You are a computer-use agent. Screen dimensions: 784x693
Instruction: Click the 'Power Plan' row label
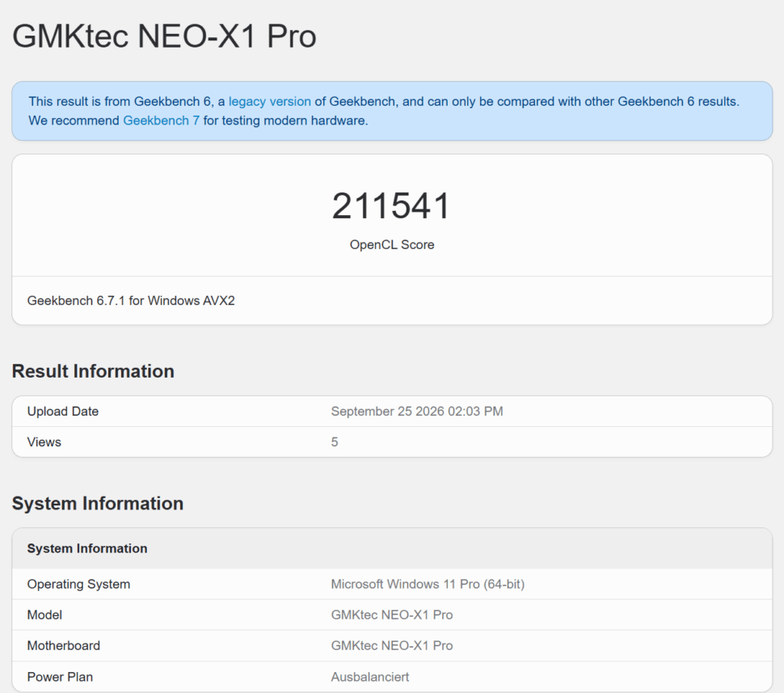pyautogui.click(x=60, y=677)
